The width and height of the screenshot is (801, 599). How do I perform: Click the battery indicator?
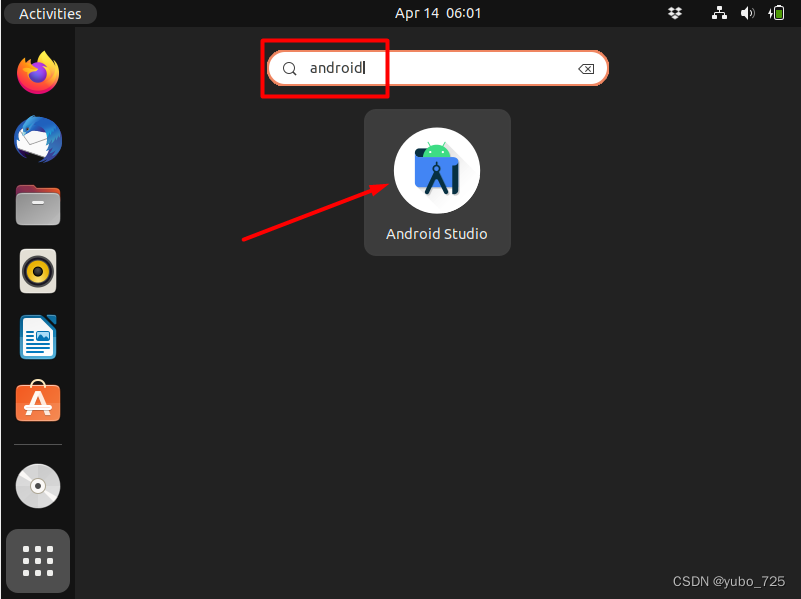(x=778, y=13)
